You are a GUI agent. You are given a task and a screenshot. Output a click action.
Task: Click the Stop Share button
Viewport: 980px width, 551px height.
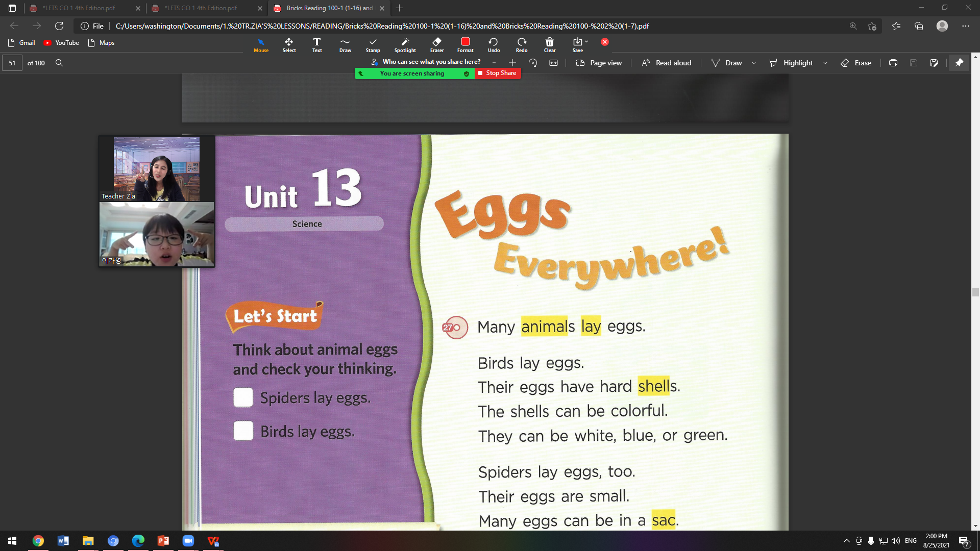498,73
